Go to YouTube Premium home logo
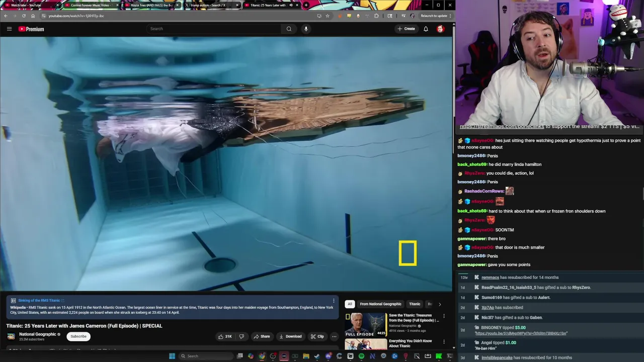 pyautogui.click(x=31, y=29)
